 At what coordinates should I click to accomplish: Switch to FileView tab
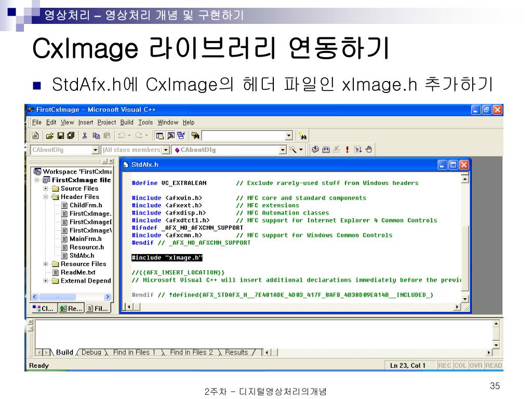coord(98,309)
